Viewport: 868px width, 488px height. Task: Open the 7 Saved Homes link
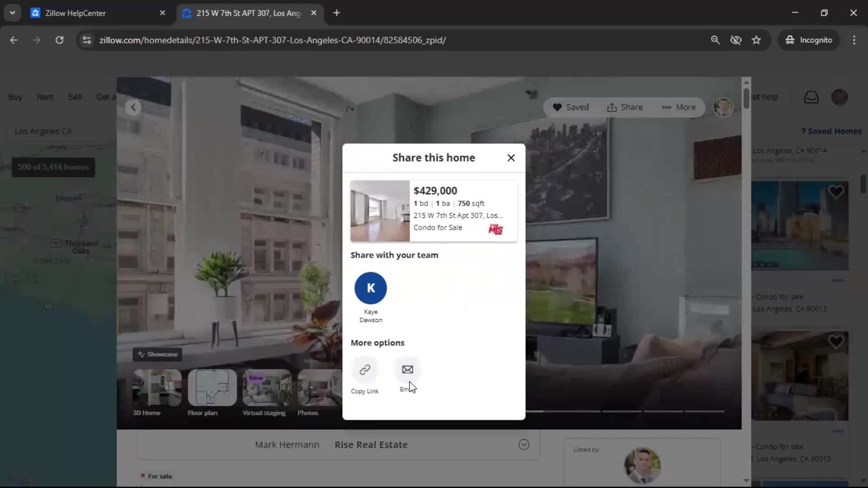point(831,131)
